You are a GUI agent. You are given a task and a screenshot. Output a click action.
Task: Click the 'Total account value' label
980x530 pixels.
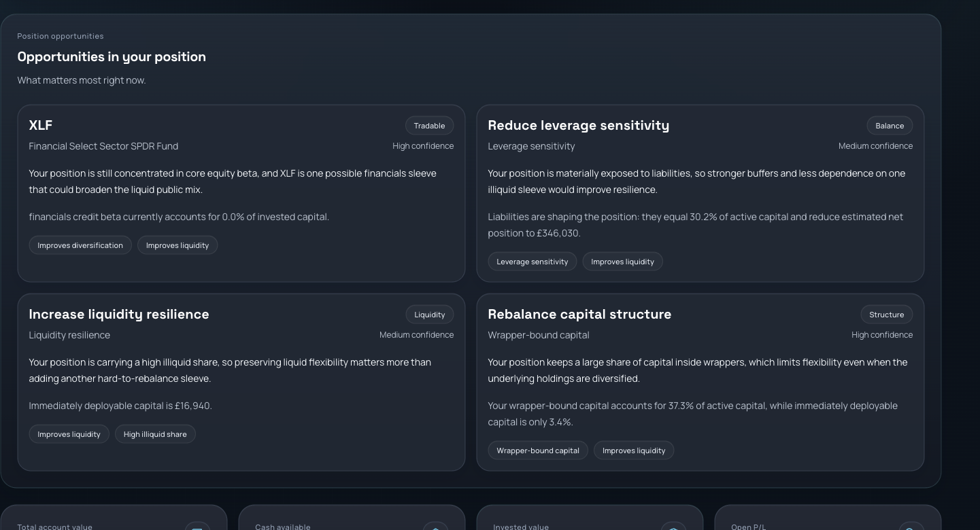(x=54, y=527)
